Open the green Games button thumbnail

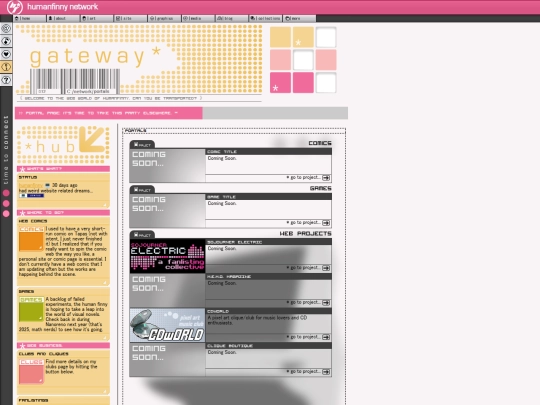[31, 309]
